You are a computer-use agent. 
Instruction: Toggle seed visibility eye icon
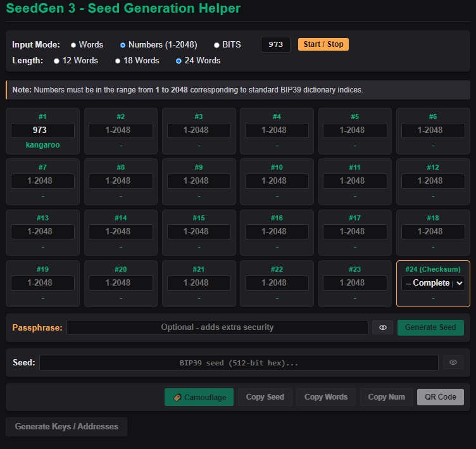click(453, 362)
